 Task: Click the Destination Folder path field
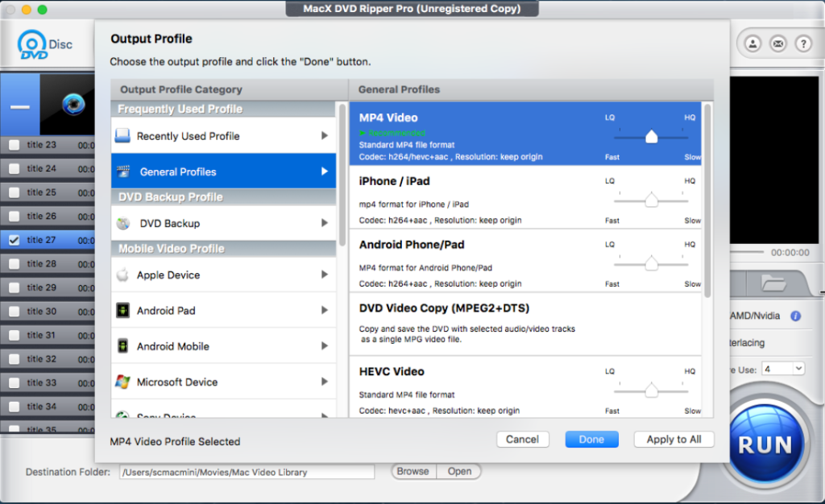point(247,472)
